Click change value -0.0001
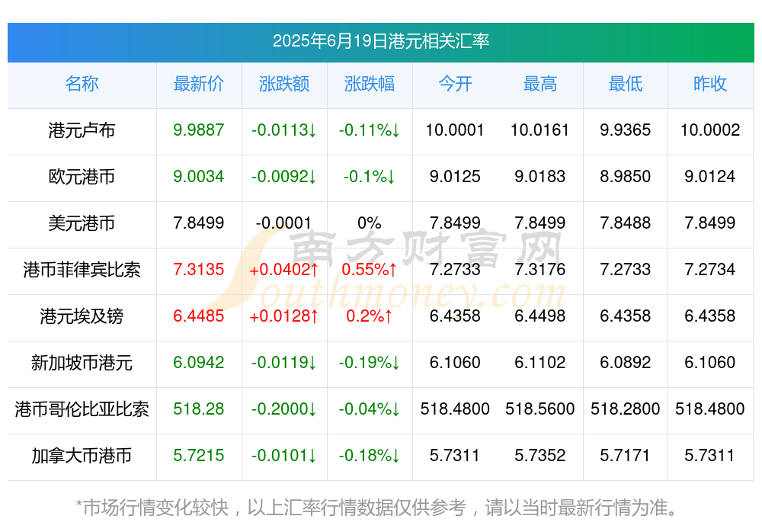 coord(283,223)
